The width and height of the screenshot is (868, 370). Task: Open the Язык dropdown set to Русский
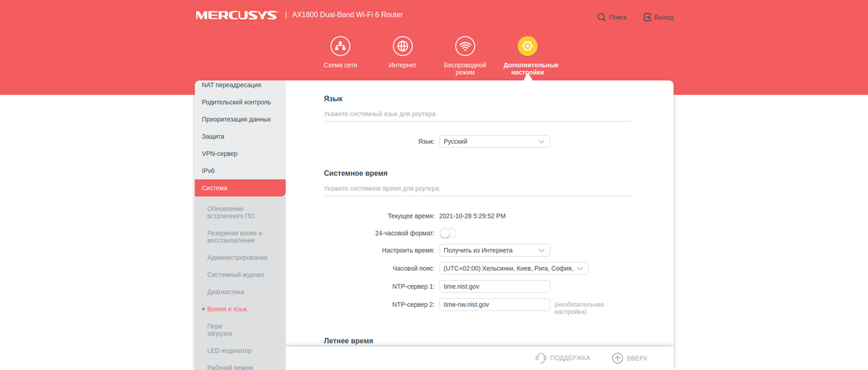494,141
